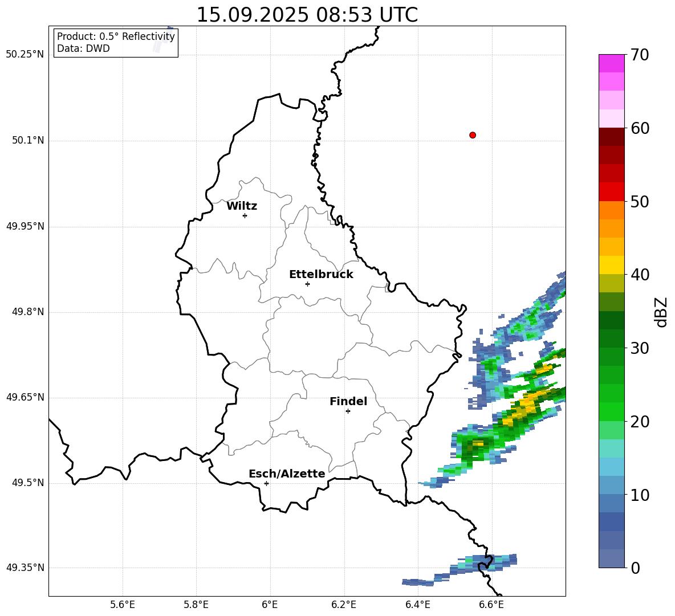Click the 20 value on the colorbar
The height and width of the screenshot is (616, 675).
coord(640,422)
